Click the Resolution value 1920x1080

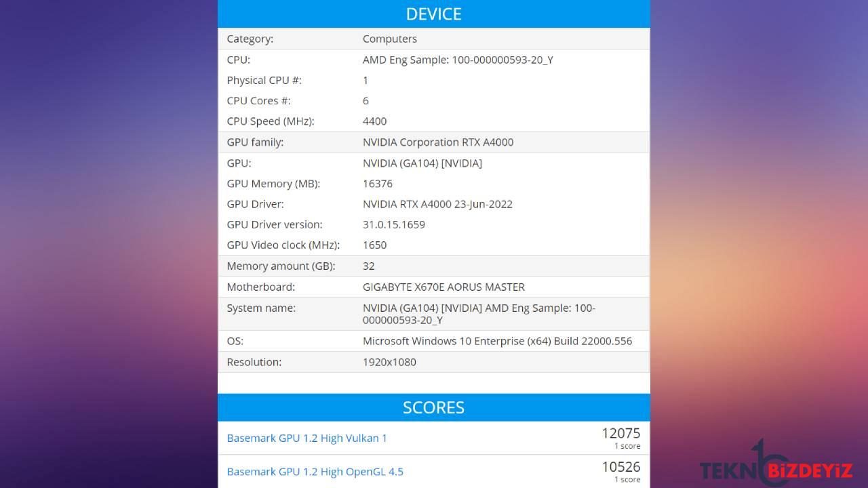pyautogui.click(x=389, y=362)
